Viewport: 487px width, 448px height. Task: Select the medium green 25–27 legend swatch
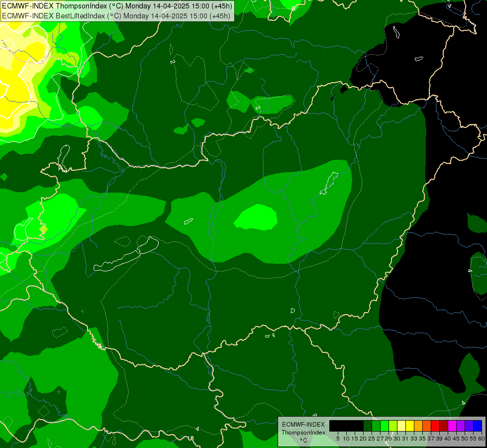click(376, 426)
